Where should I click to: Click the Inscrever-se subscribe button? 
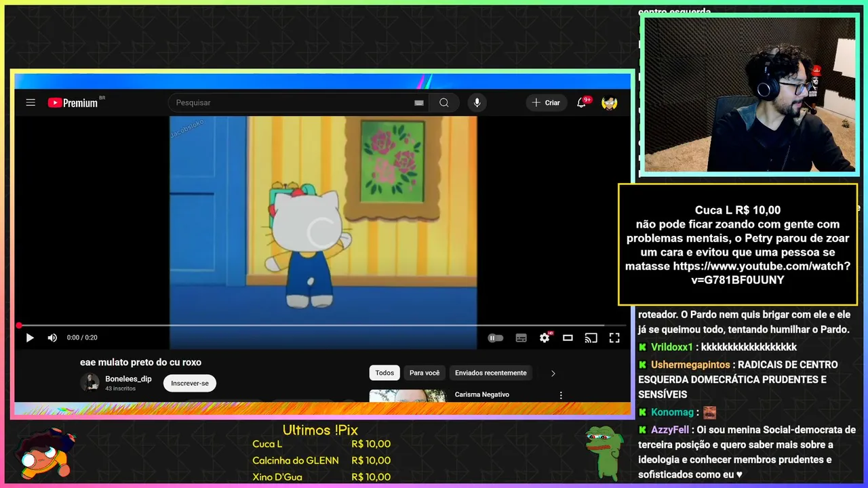[x=189, y=383]
